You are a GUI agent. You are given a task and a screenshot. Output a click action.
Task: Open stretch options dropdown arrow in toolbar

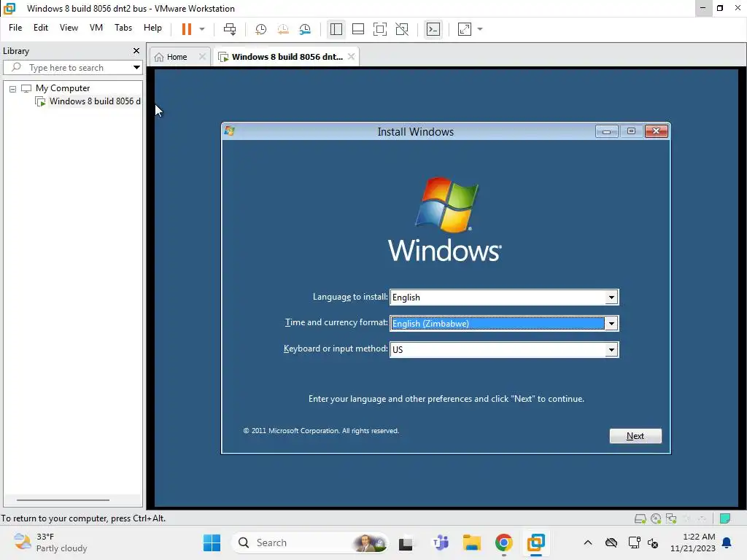pyautogui.click(x=480, y=29)
